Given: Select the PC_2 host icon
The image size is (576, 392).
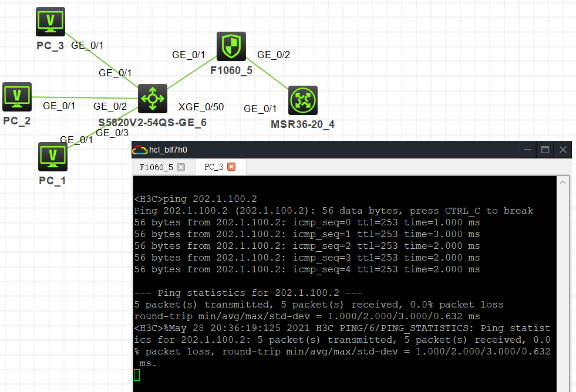Looking at the screenshot, I should point(17,97).
